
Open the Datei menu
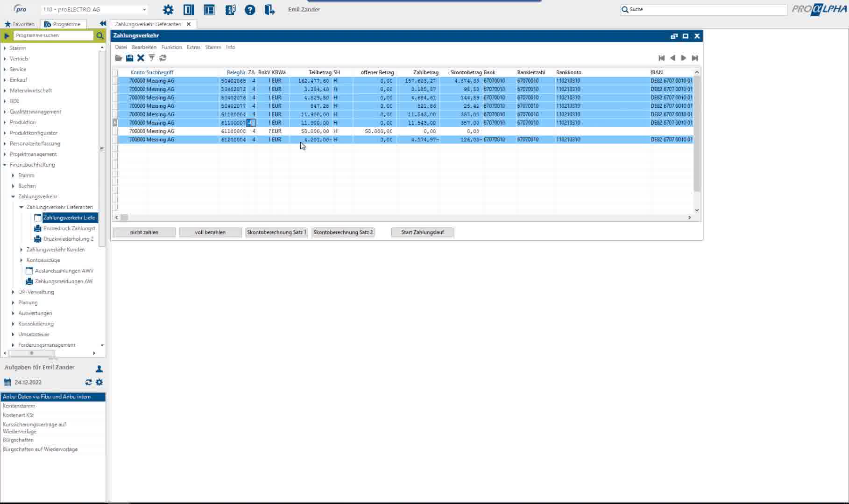coord(121,47)
